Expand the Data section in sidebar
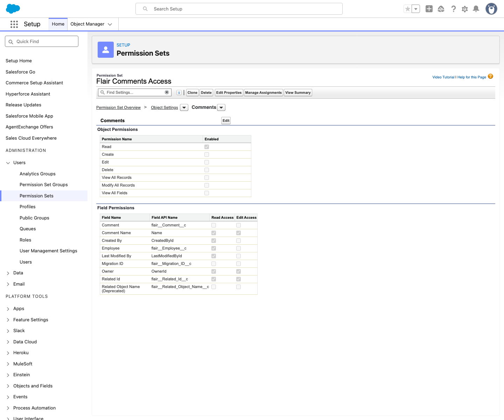The width and height of the screenshot is (504, 420). (x=8, y=273)
